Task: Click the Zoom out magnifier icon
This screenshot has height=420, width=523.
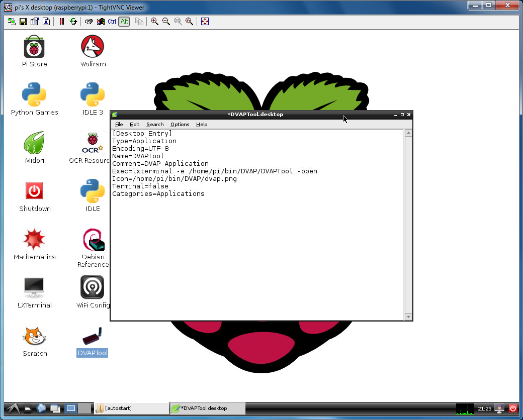Action: point(166,22)
